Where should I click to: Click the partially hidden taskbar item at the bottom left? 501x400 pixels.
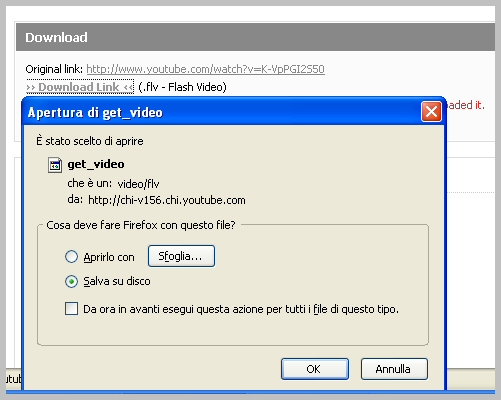(13, 379)
